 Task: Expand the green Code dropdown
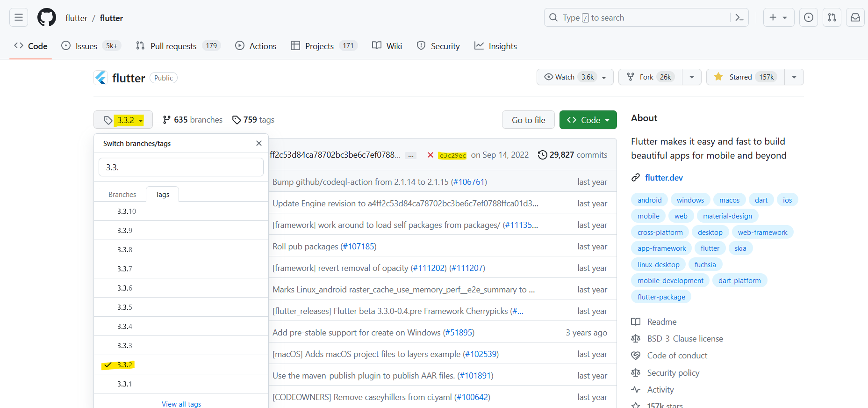point(588,120)
